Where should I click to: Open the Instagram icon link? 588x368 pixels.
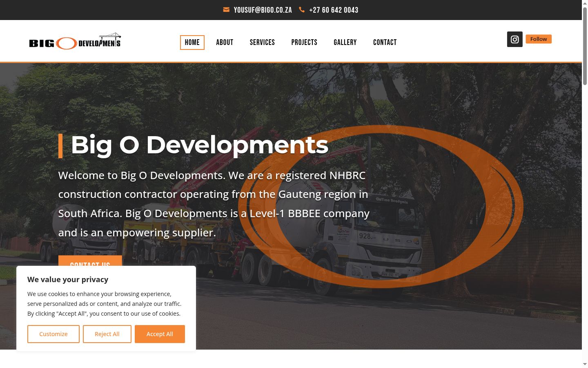(x=515, y=39)
